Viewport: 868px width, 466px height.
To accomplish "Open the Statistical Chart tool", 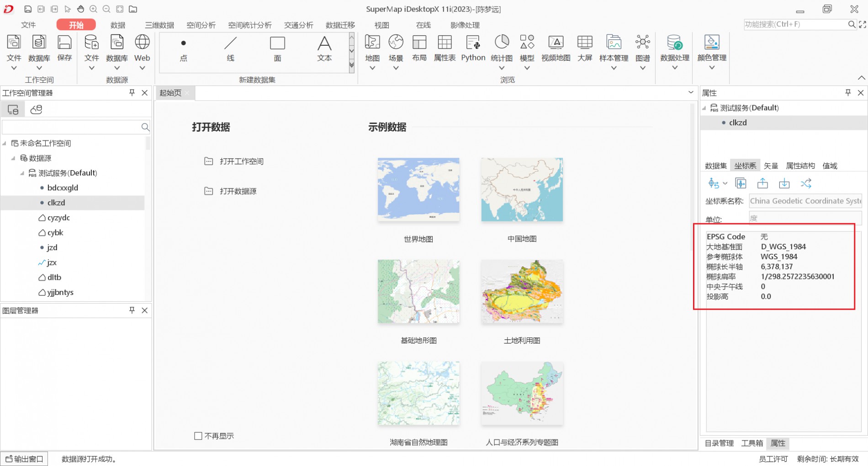I will click(x=502, y=48).
